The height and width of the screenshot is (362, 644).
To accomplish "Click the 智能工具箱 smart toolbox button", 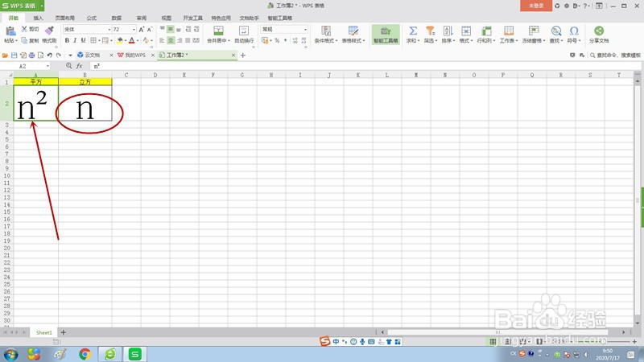I will pos(386,35).
